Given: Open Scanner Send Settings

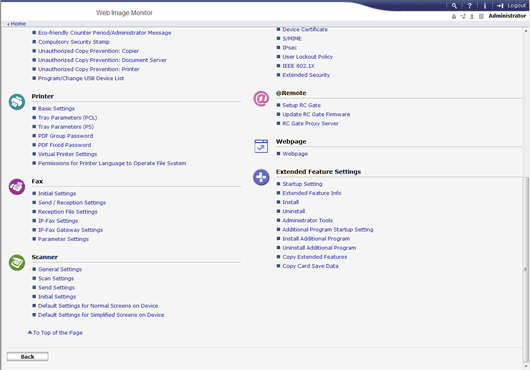Looking at the screenshot, I should [x=56, y=288].
